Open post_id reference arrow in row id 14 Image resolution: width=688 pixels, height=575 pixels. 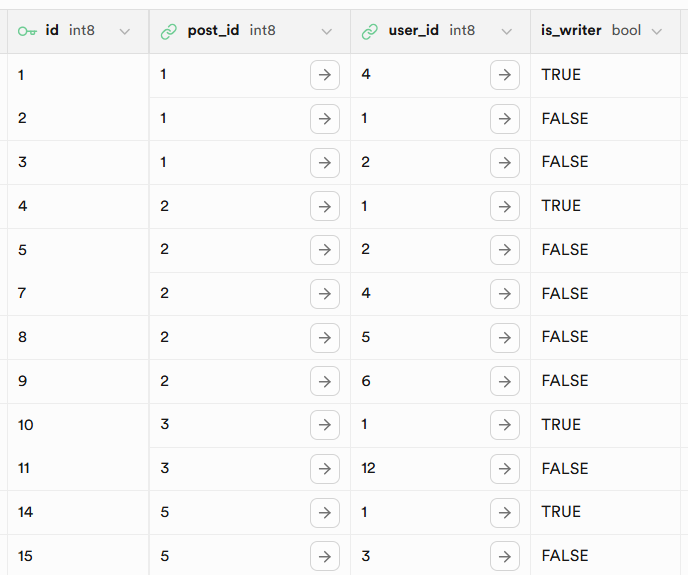point(325,513)
